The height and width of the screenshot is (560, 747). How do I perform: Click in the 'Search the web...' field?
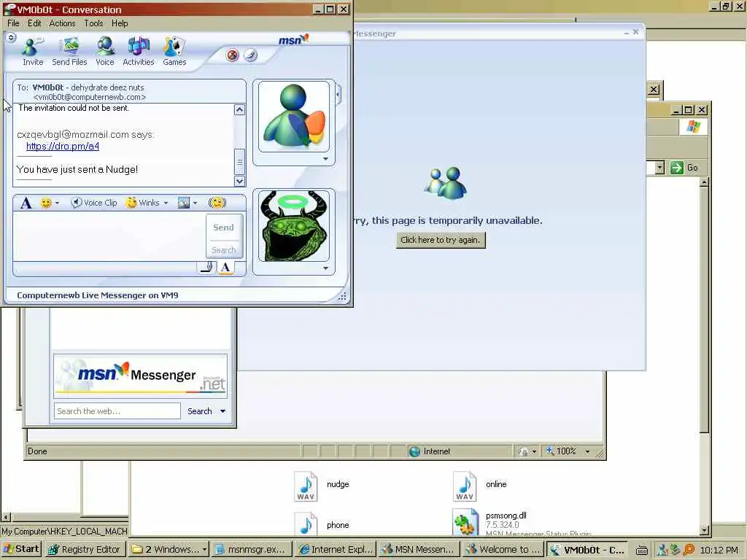tap(117, 411)
